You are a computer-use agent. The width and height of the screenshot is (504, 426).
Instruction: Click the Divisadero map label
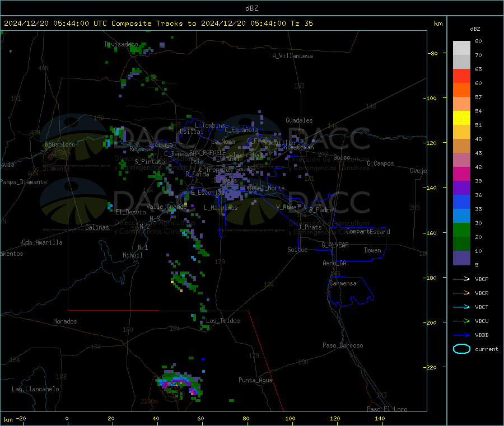pos(121,44)
